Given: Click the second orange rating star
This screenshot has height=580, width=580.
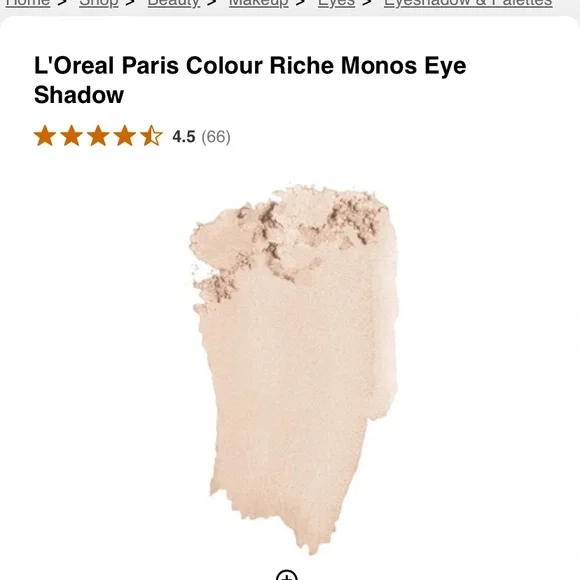Looking at the screenshot, I should [71, 136].
